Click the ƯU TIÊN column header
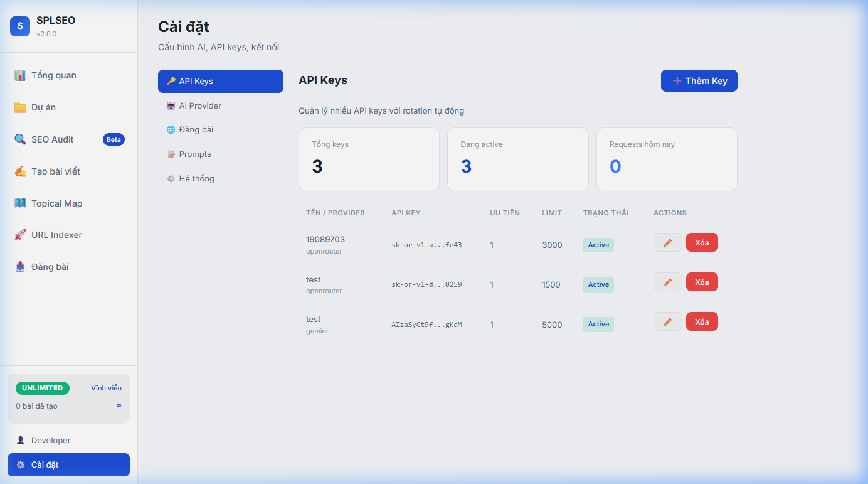Image resolution: width=868 pixels, height=484 pixels. 505,213
